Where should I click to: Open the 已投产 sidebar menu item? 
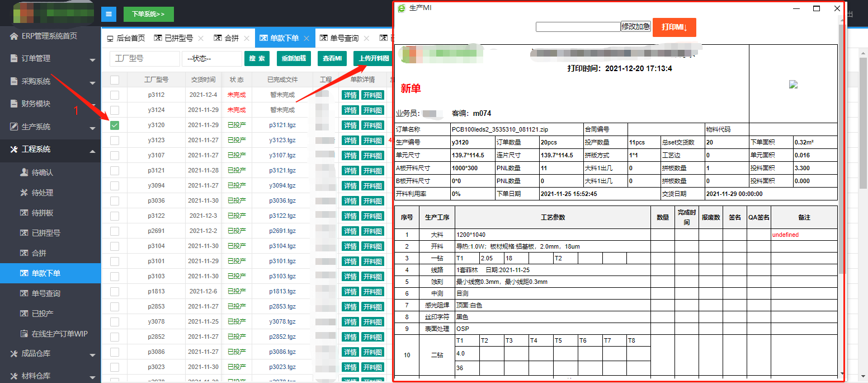43,314
